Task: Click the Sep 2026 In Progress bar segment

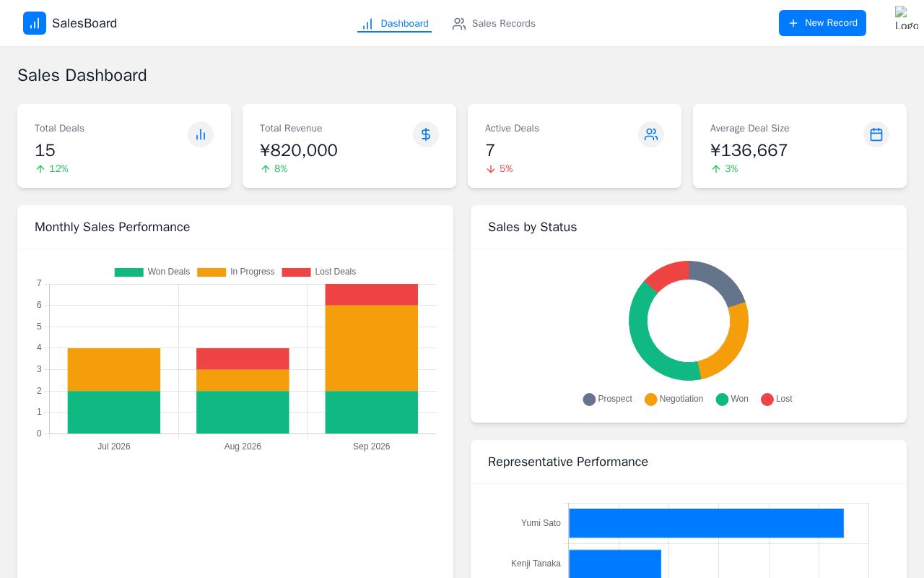Action: pos(372,348)
